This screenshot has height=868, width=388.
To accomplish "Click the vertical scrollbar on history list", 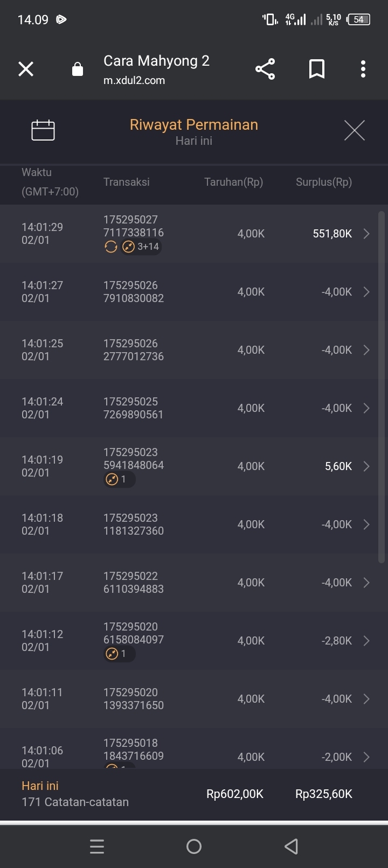I will point(382,388).
